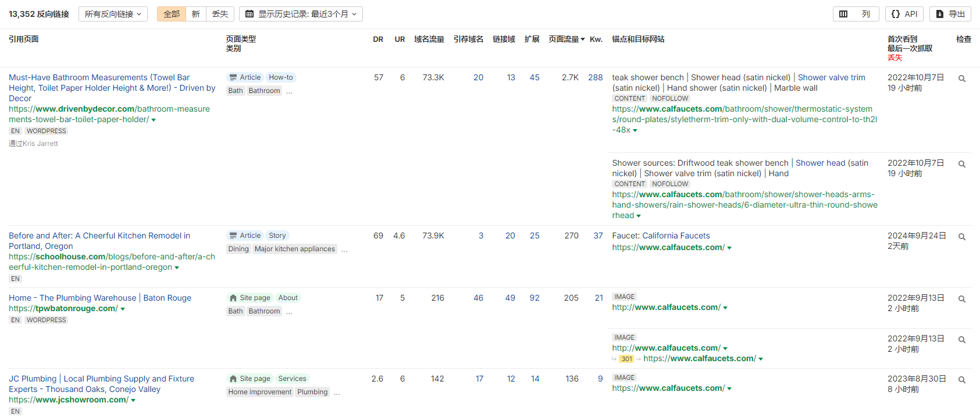Click the inspect magnifier in the jcshowroom.com row

(961, 380)
